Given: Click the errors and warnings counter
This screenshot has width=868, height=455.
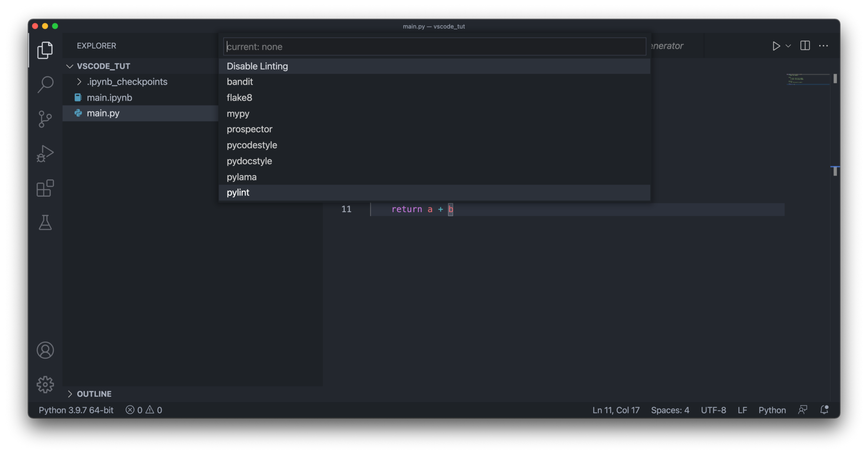Looking at the screenshot, I should (x=144, y=410).
